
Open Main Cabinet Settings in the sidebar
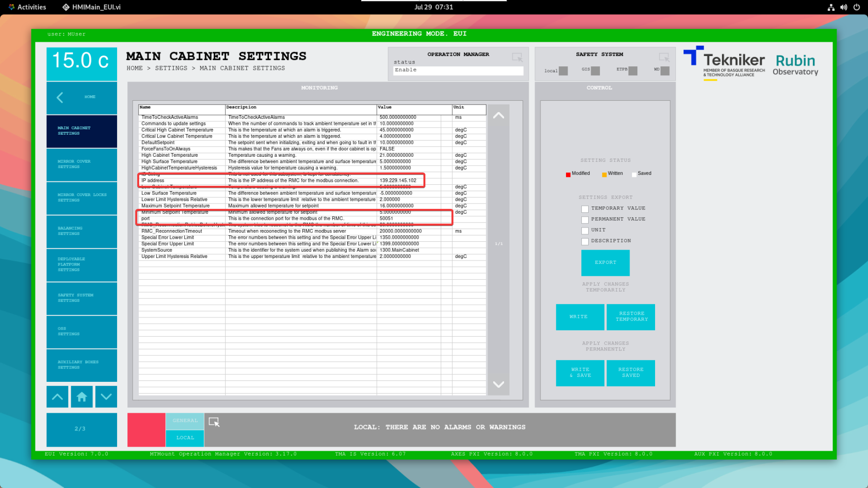[82, 131]
